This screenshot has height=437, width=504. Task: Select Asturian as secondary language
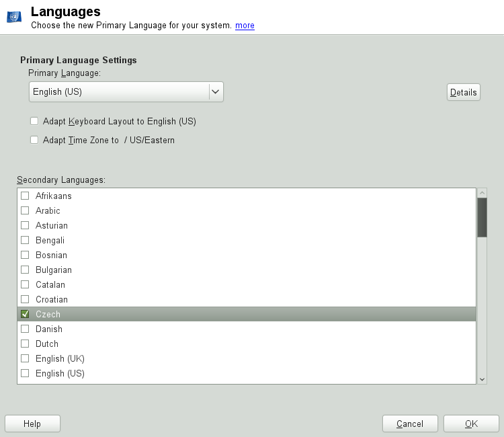25,225
